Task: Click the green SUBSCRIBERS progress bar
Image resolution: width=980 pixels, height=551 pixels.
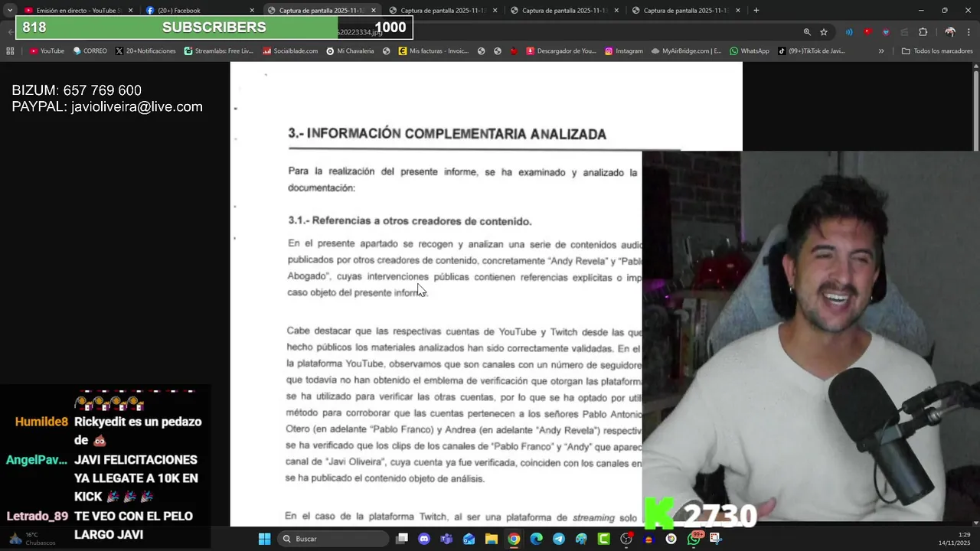Action: point(214,28)
